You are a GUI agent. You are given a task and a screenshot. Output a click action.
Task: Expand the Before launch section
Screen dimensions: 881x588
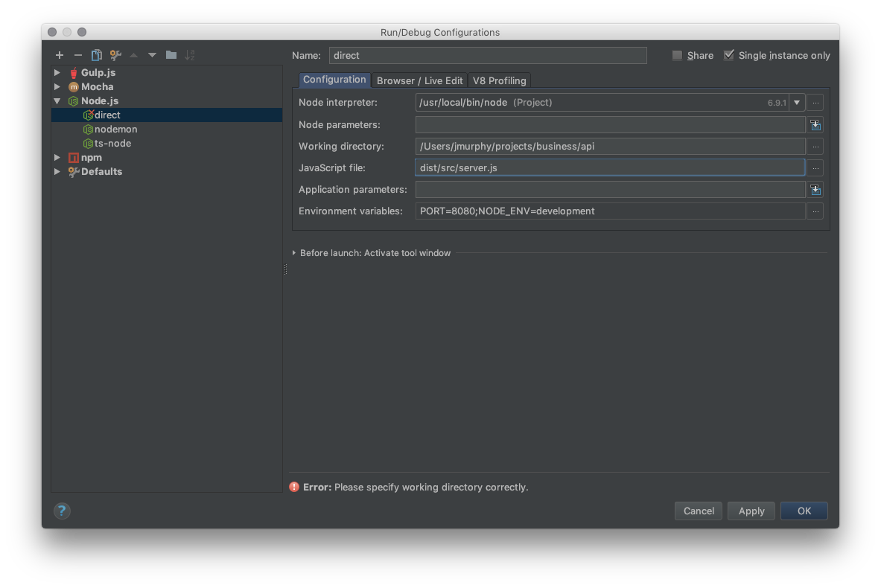click(x=294, y=253)
